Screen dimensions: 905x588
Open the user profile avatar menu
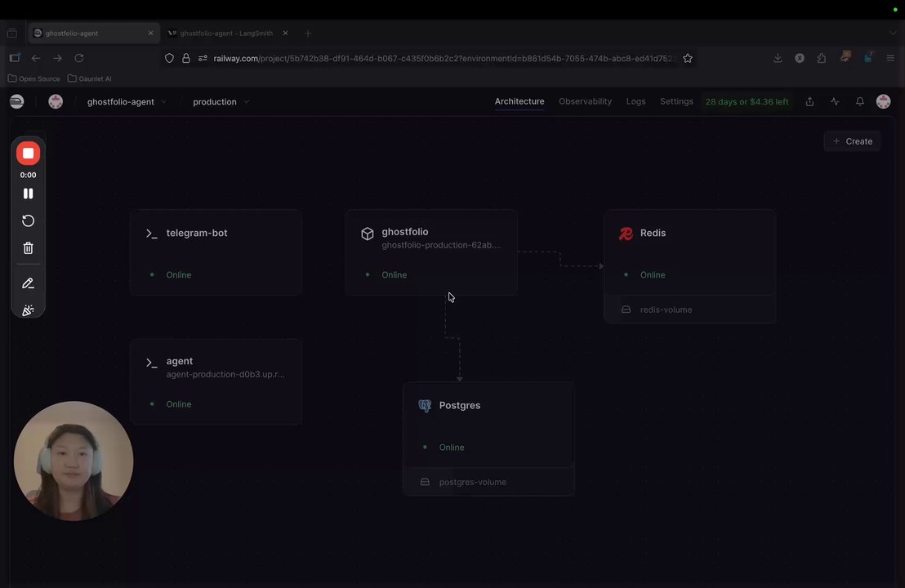tap(883, 101)
